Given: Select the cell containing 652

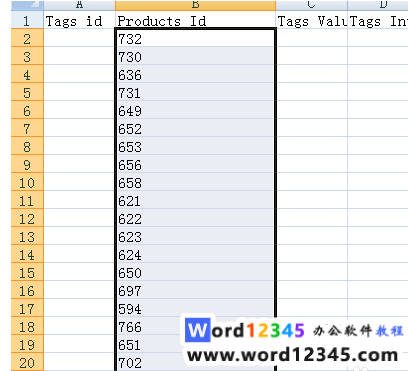Looking at the screenshot, I should (196, 128).
